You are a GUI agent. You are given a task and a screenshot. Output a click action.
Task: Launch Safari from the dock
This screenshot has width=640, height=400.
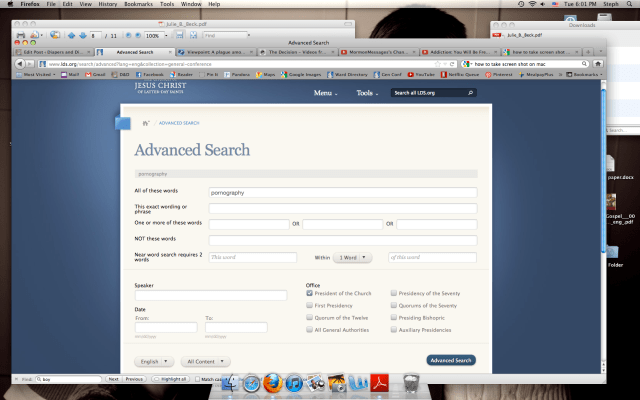click(x=254, y=383)
